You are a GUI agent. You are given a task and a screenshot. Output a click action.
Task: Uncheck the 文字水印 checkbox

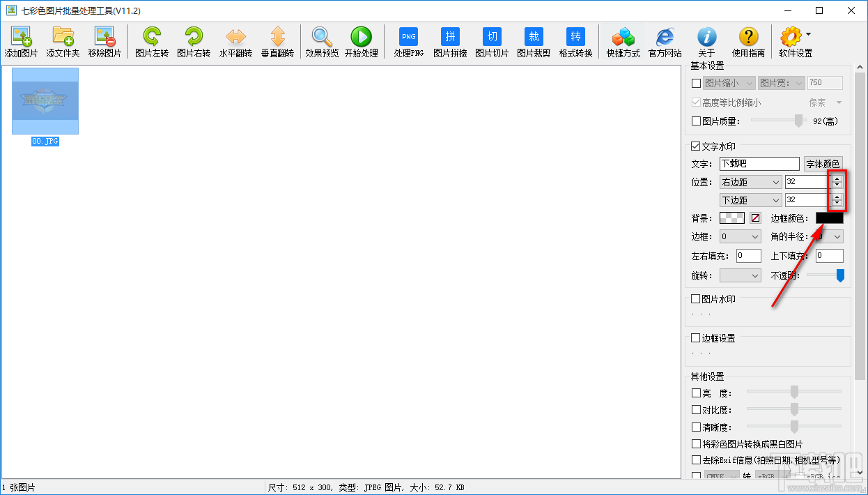tap(696, 146)
